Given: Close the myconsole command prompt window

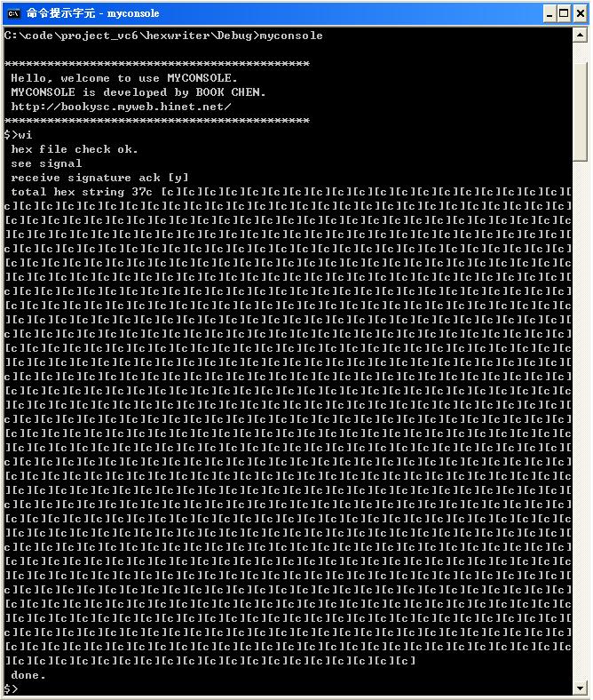Looking at the screenshot, I should [x=581, y=14].
